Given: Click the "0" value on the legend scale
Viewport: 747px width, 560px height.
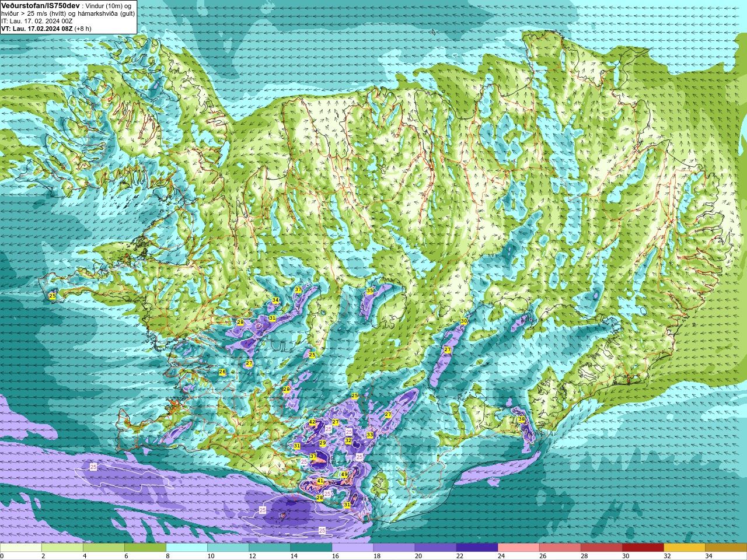Looking at the screenshot, I should point(2,556).
